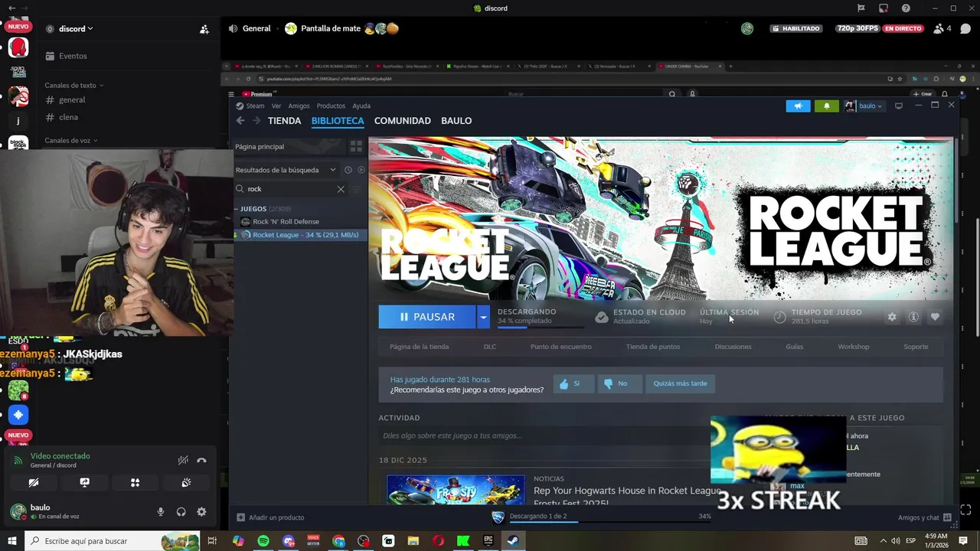Click the recent clock filter icon

[x=348, y=170]
